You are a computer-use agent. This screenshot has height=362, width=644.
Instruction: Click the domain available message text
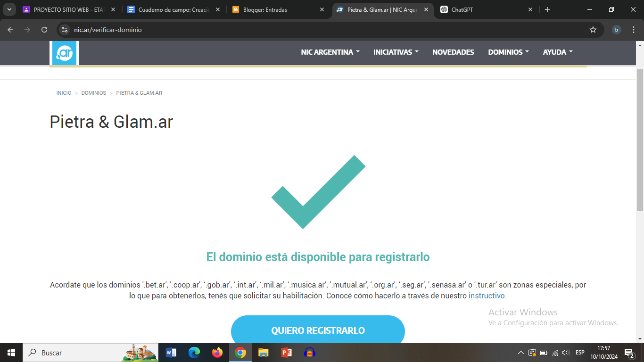[318, 257]
